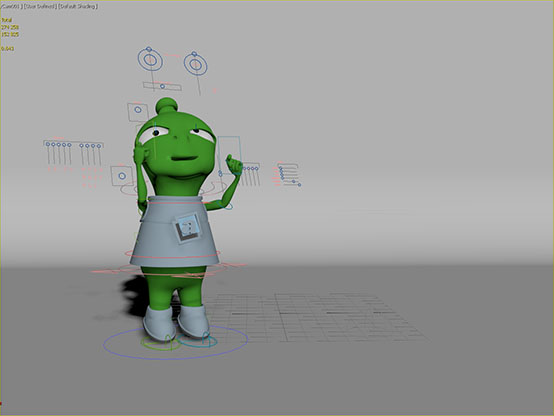Viewport: 554px width, 416px height.
Task: Click the 0.043 statistics value
Action: point(7,48)
